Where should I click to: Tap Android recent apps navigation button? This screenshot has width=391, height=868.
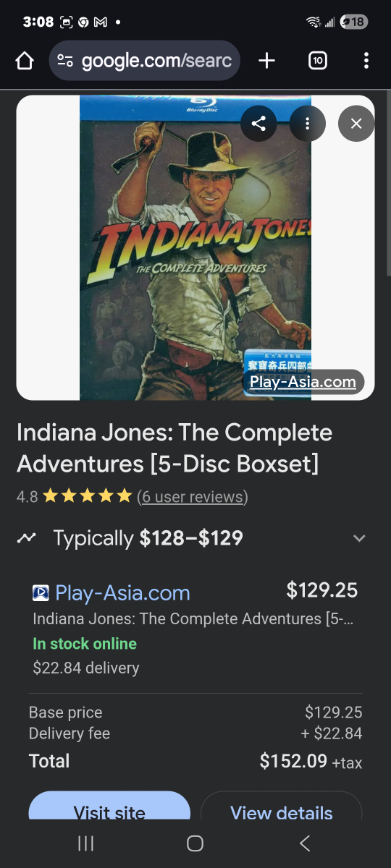pos(85,843)
